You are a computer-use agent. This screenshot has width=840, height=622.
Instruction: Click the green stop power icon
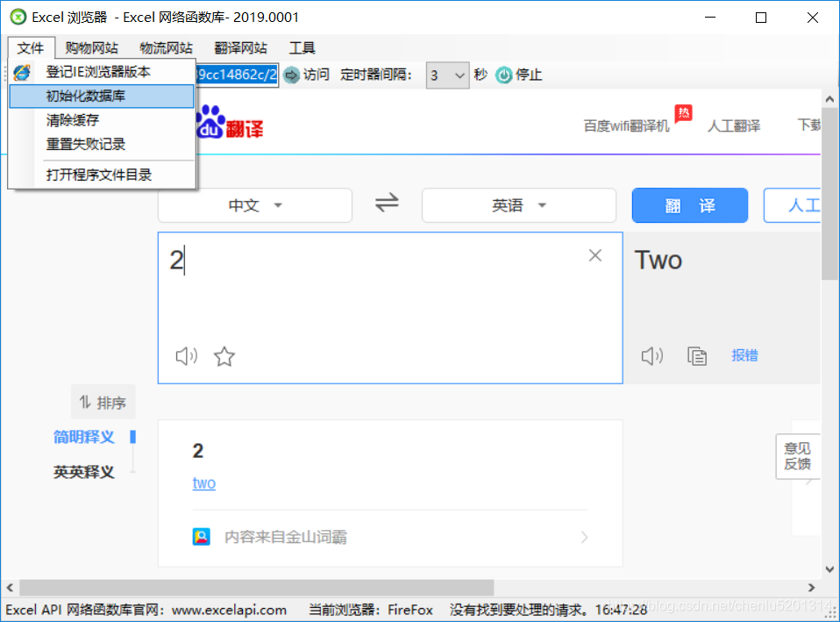[x=503, y=75]
